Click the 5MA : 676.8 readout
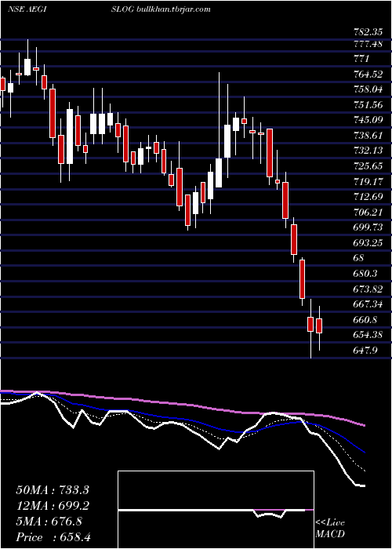The image size is (392, 549). (49, 522)
